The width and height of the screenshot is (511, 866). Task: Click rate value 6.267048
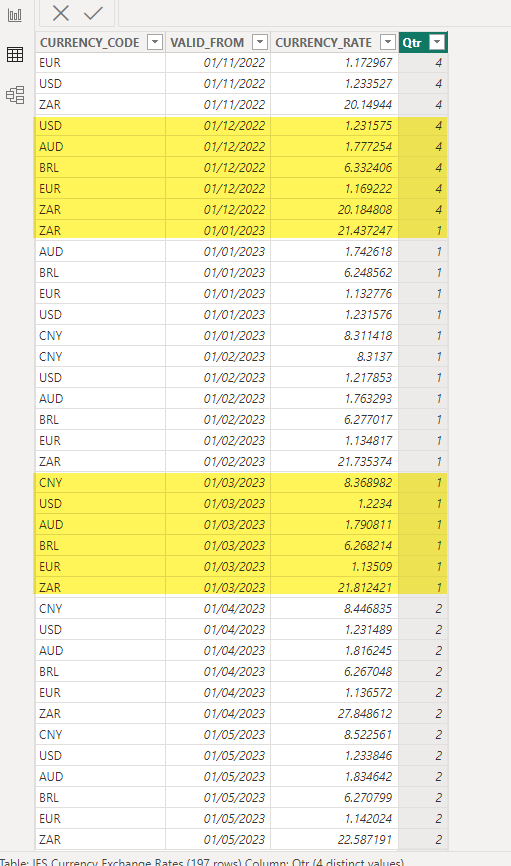(368, 672)
